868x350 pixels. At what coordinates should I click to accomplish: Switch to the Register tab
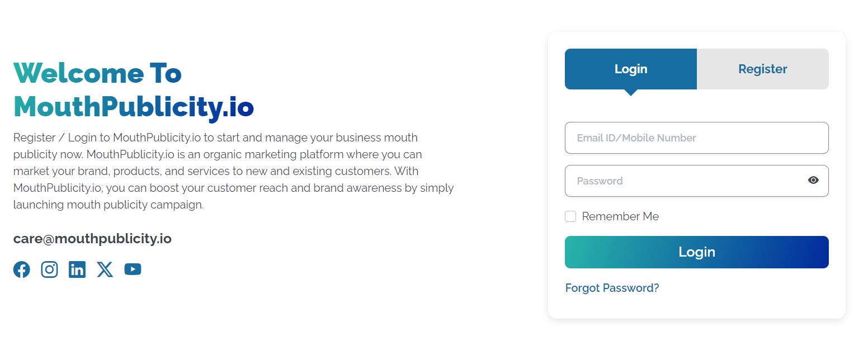[763, 69]
